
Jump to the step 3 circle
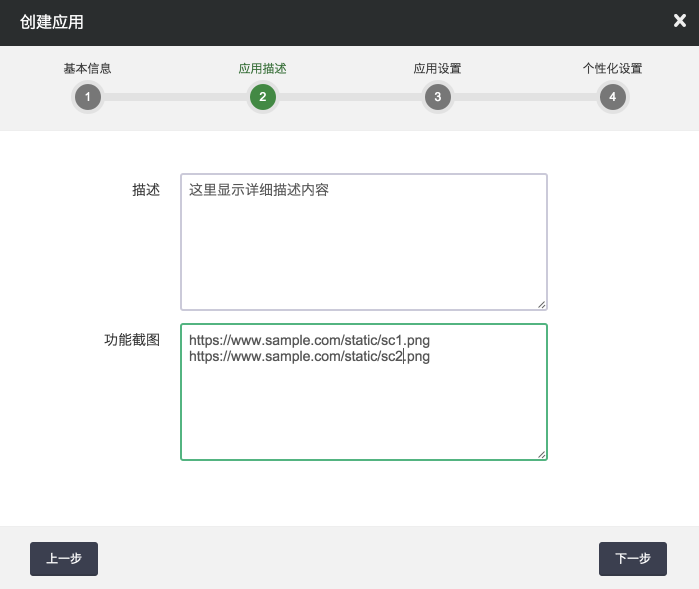437,97
